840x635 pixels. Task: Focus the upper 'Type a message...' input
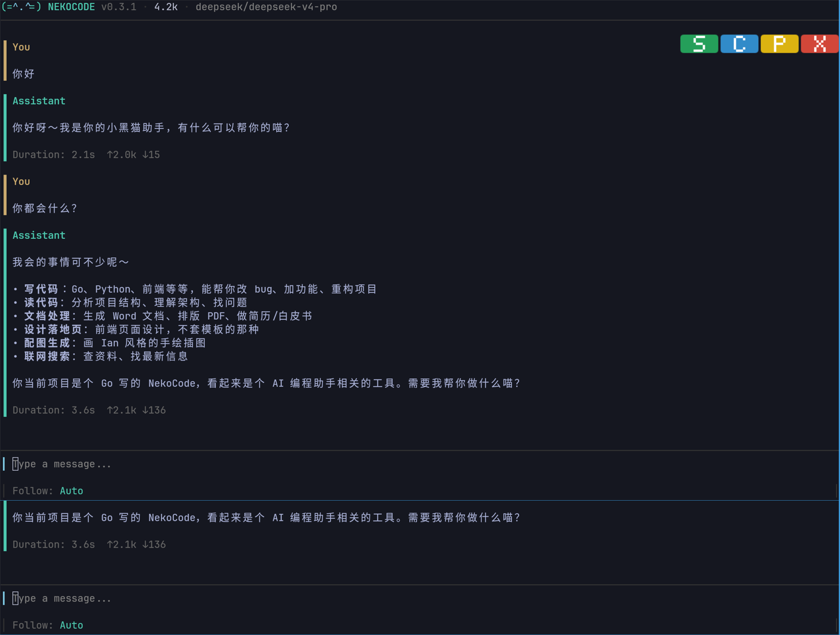point(420,464)
